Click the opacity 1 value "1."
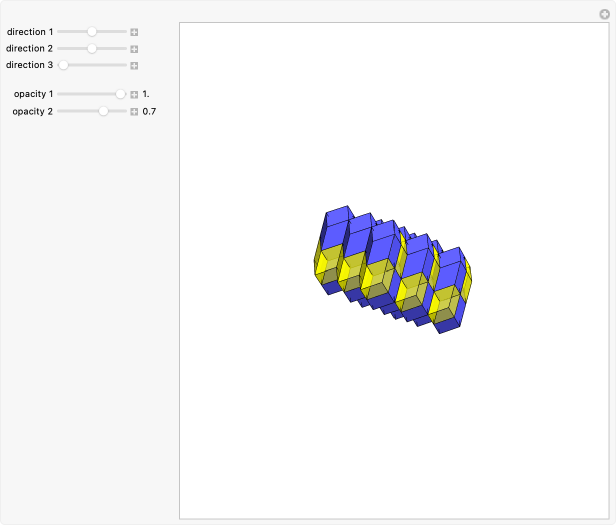Screen dimensions: 616x526 [146, 94]
